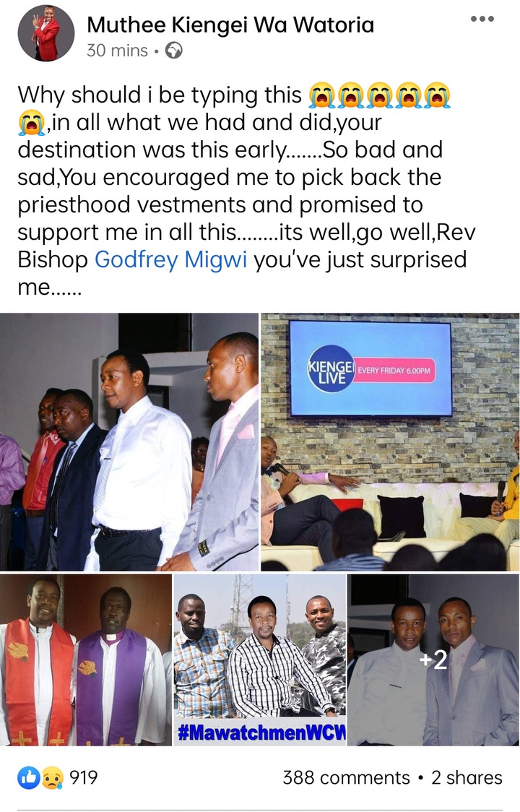This screenshot has width=520, height=812.
Task: Tap the public globe privacy icon
Action: pos(173,51)
